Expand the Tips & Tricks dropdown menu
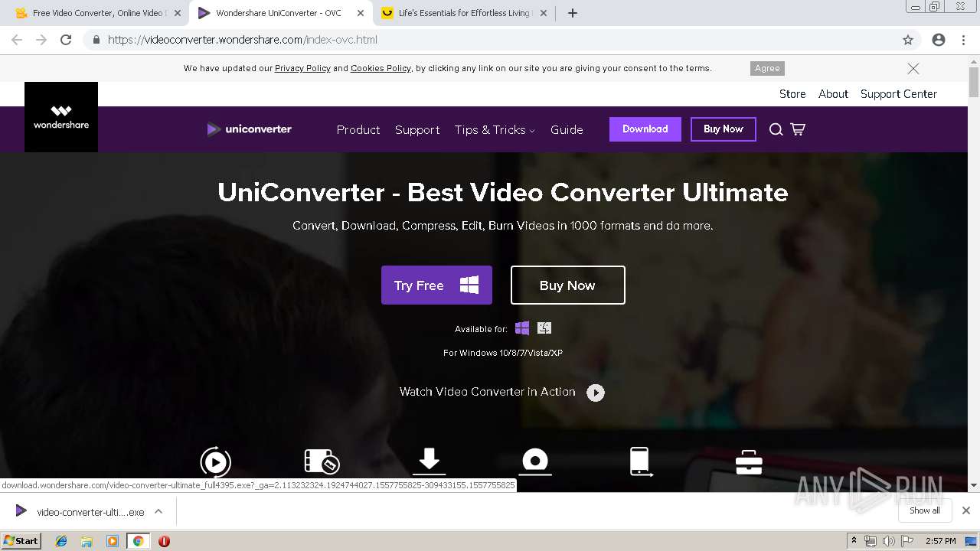The image size is (980, 551). (x=495, y=130)
